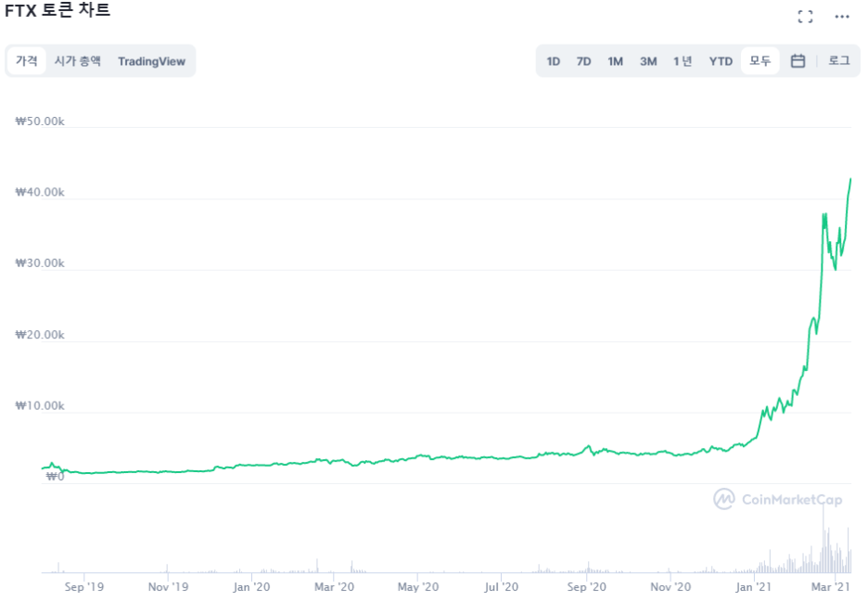The height and width of the screenshot is (601, 868).
Task: Click the price line peak near ₩43k
Action: click(x=850, y=179)
